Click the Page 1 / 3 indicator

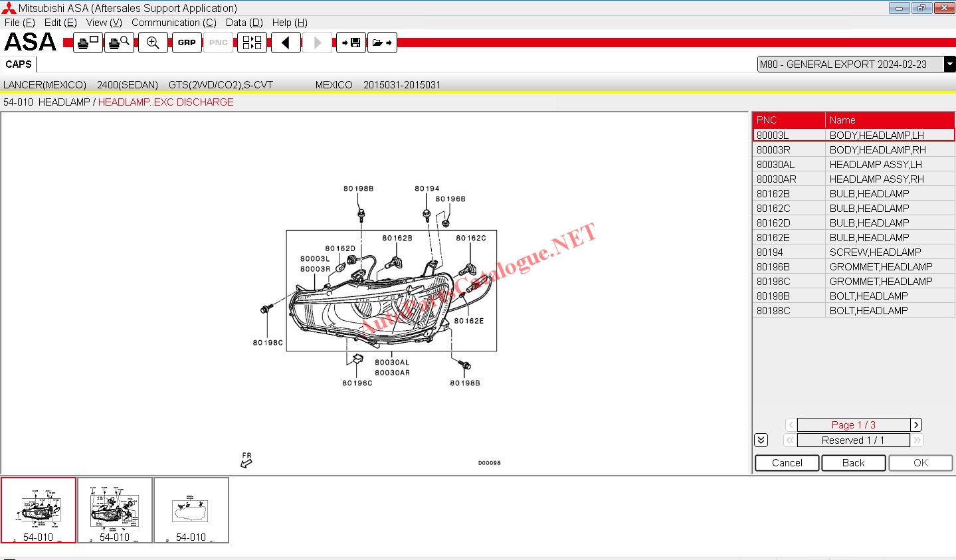pyautogui.click(x=854, y=424)
